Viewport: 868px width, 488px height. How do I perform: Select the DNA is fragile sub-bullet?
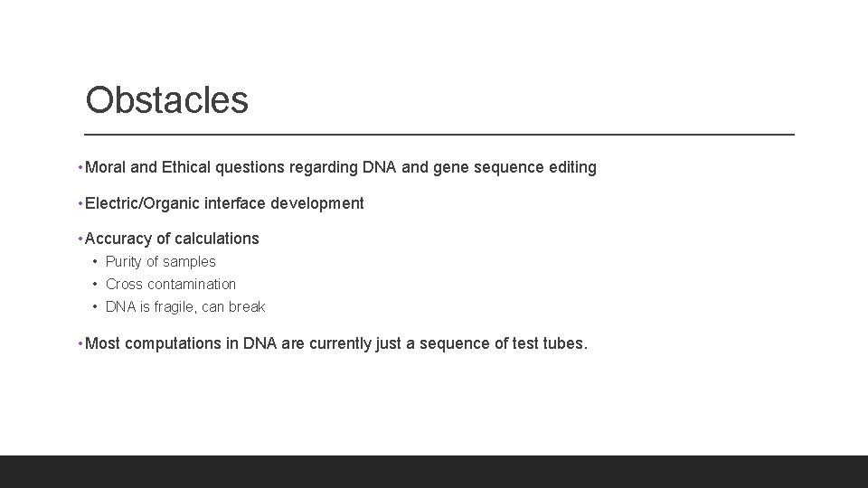coord(185,307)
